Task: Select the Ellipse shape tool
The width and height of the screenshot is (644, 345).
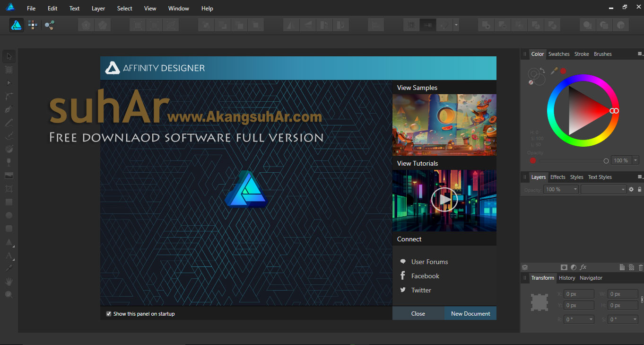Action: pyautogui.click(x=9, y=215)
